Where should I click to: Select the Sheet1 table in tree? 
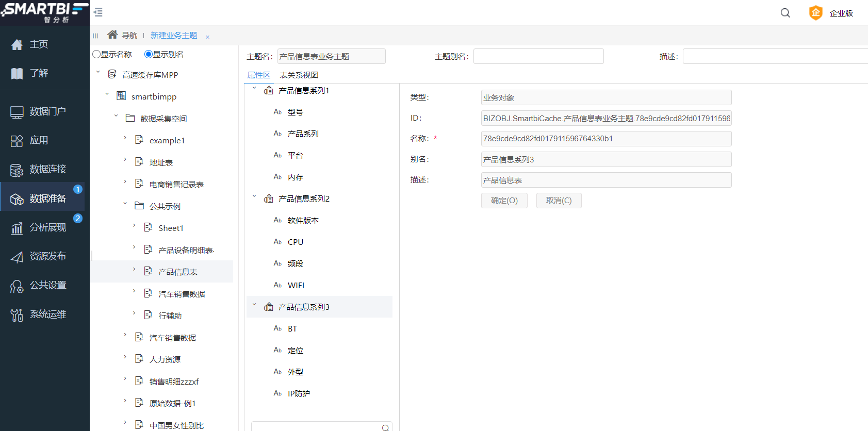pyautogui.click(x=171, y=228)
